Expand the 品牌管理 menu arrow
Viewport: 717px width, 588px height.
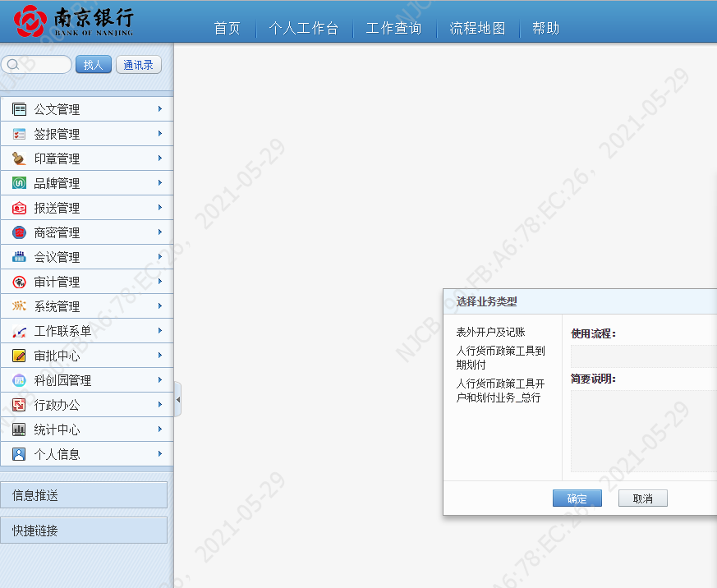160,183
